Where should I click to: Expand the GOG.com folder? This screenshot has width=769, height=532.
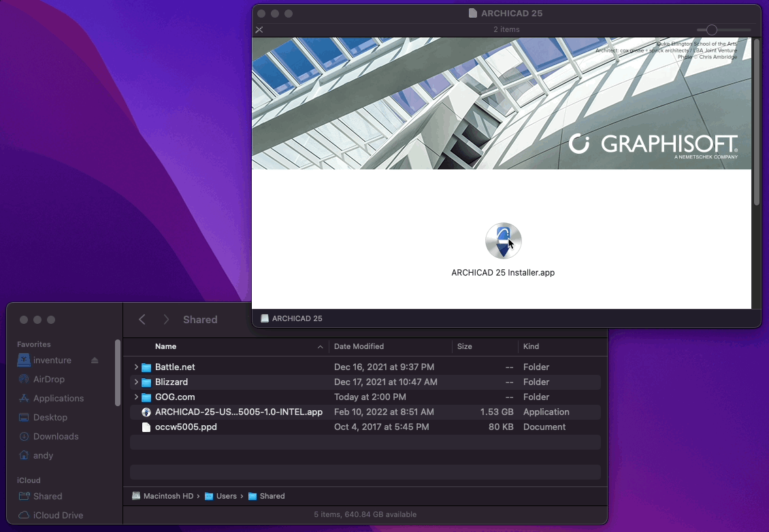pos(136,397)
